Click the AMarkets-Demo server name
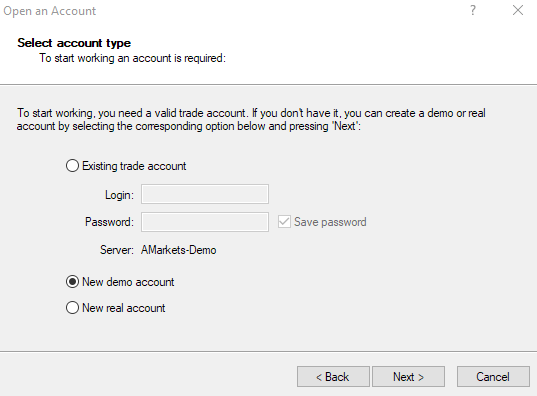This screenshot has width=537, height=396. click(179, 250)
